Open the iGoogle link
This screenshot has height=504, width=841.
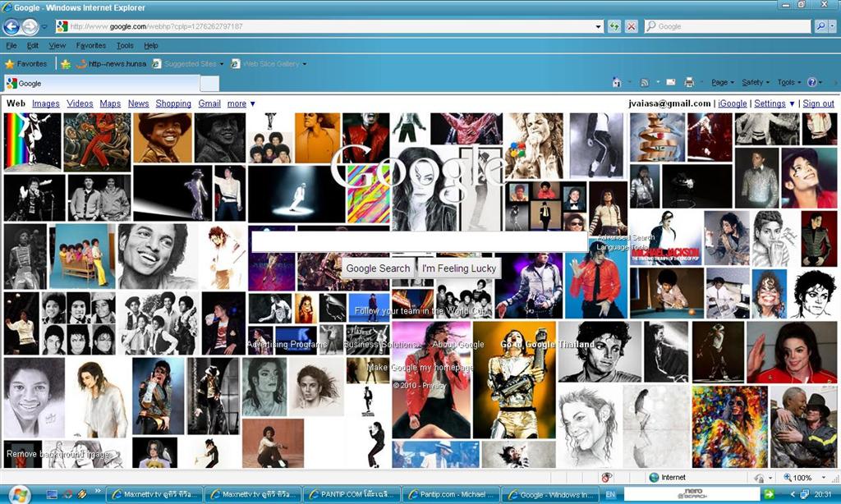(x=732, y=103)
